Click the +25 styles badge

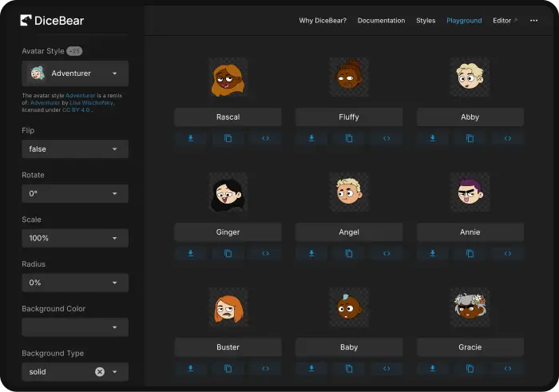pyautogui.click(x=74, y=51)
